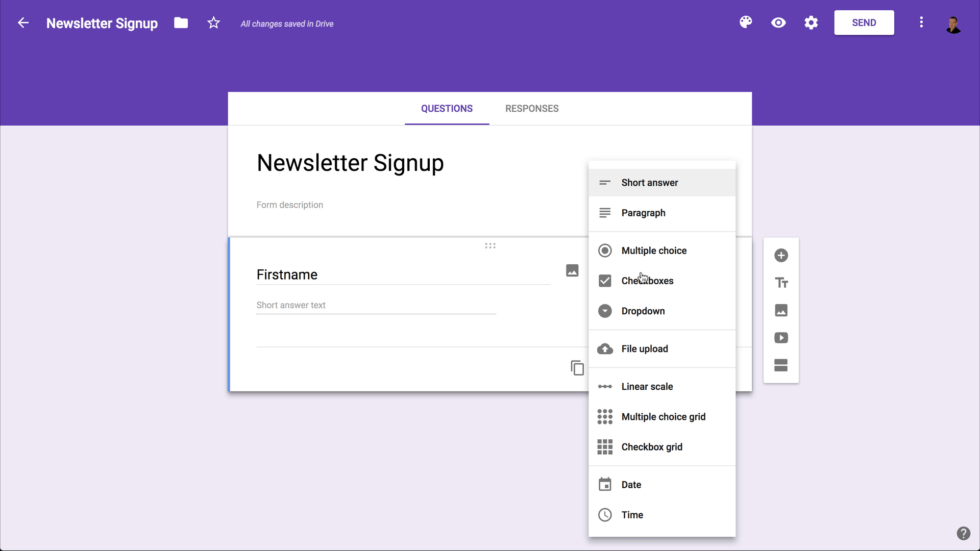Click the add question icon

tap(781, 255)
